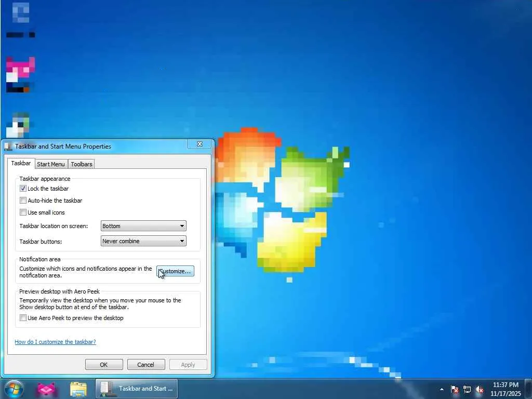Click the dialog title bar icon
The height and width of the screenshot is (399, 532).
coord(8,147)
